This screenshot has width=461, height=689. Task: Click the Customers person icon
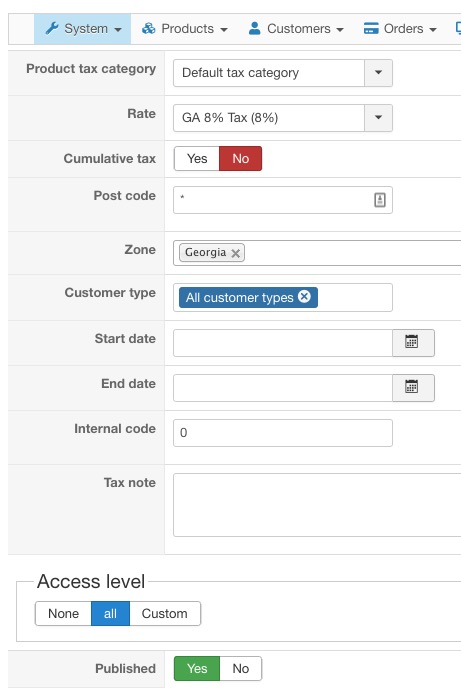(254, 29)
